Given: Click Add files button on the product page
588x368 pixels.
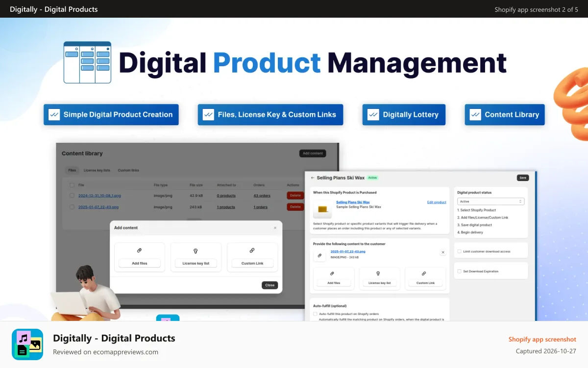Looking at the screenshot, I should click(334, 283).
